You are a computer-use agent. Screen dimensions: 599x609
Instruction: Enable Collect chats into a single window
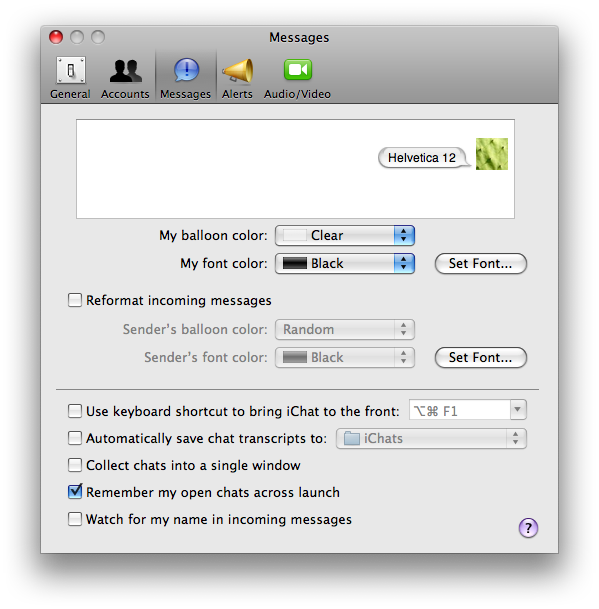[75, 465]
